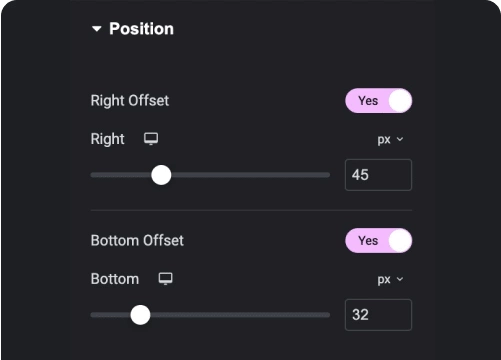This screenshot has height=360, width=501.
Task: Open responsive device icon beside Right
Action: point(151,139)
